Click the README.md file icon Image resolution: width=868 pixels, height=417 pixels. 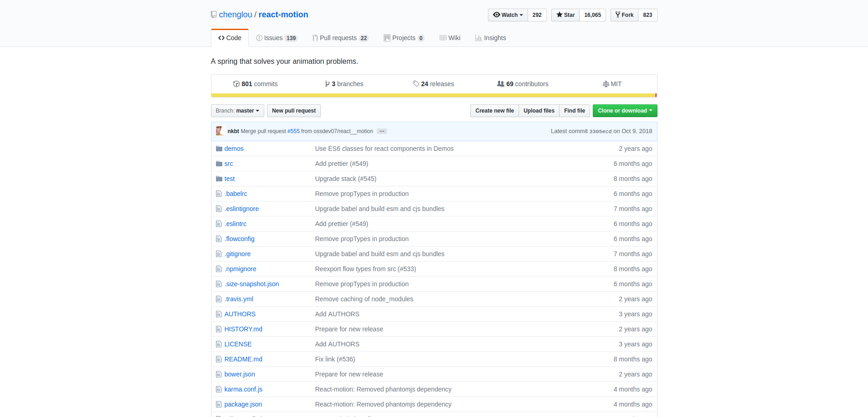click(219, 359)
